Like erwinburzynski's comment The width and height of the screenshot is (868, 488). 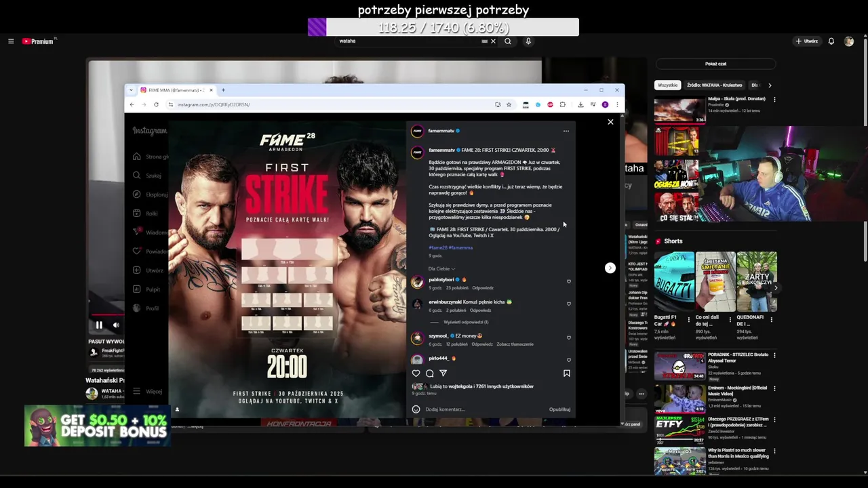click(x=569, y=304)
